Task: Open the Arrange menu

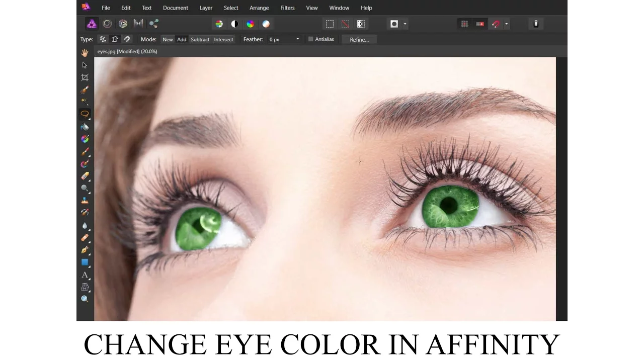Action: (x=259, y=8)
